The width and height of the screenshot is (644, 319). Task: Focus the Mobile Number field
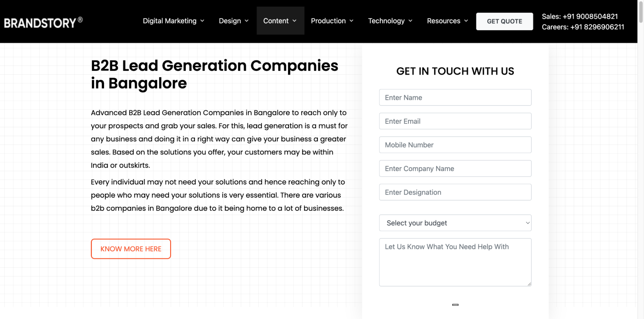tap(455, 145)
